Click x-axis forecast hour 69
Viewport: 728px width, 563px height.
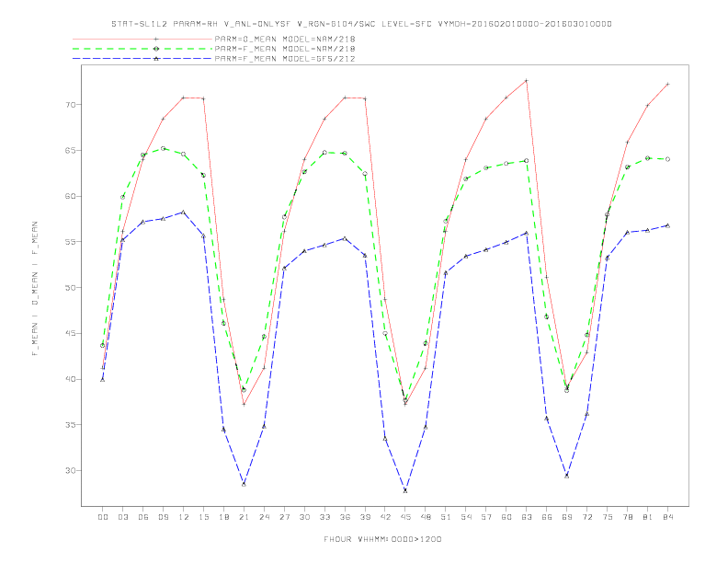567,517
